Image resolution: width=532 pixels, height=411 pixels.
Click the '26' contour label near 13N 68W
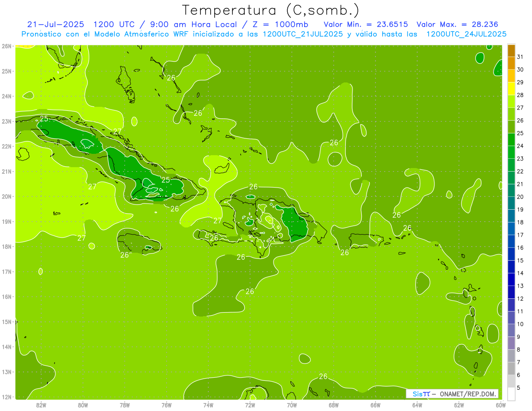(323, 376)
